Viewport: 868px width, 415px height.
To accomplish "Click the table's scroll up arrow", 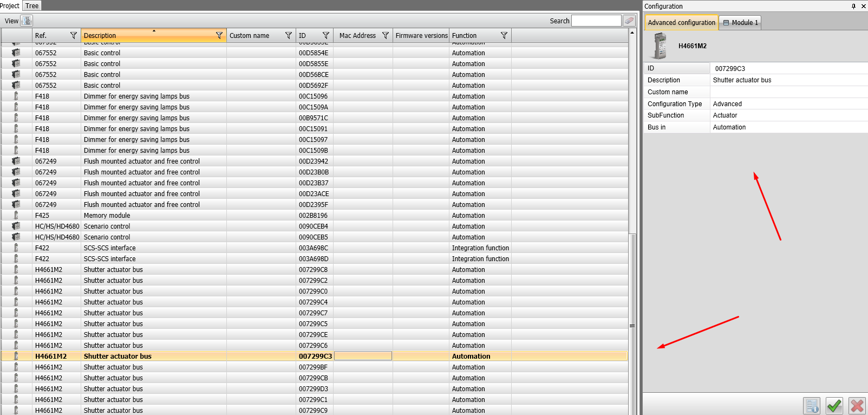I will (632, 33).
